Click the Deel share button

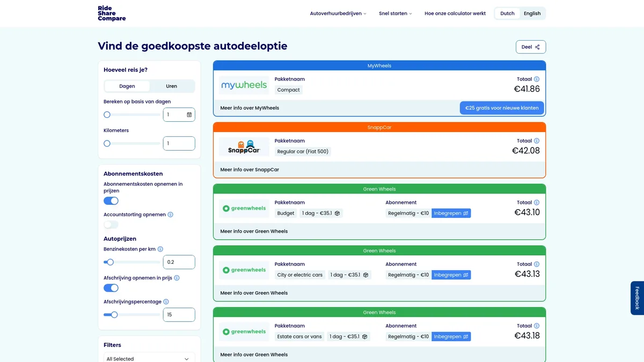(x=531, y=47)
